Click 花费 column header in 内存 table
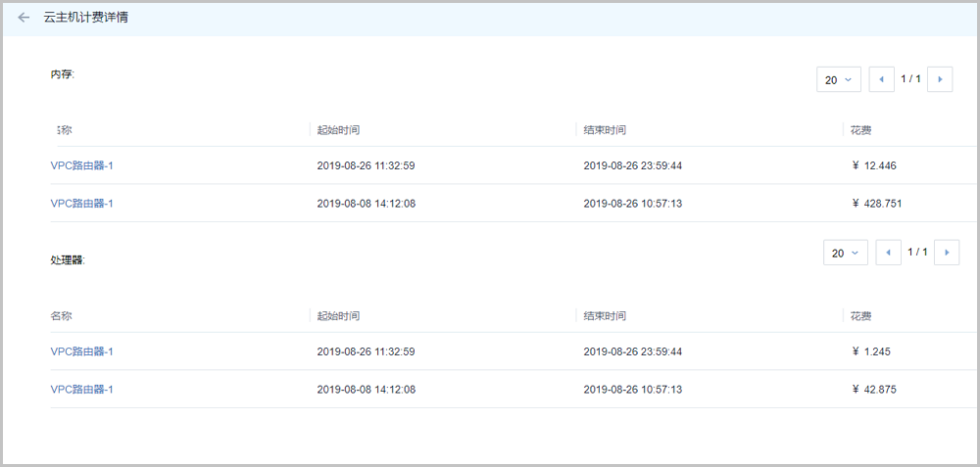The height and width of the screenshot is (467, 980). [x=861, y=130]
